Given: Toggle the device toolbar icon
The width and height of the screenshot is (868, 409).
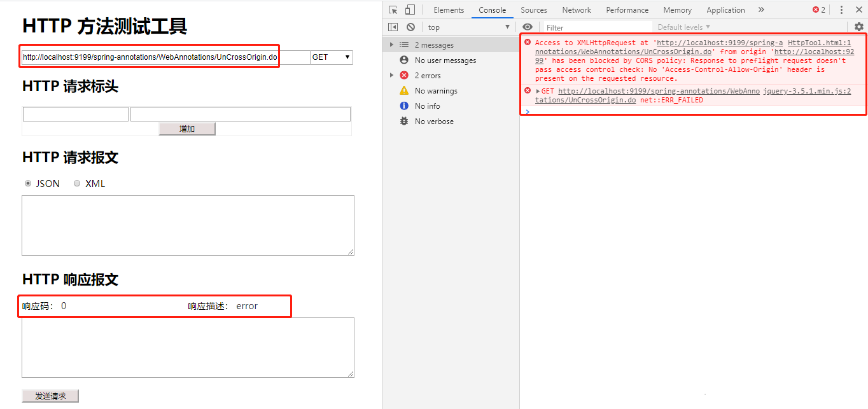Looking at the screenshot, I should (x=410, y=10).
